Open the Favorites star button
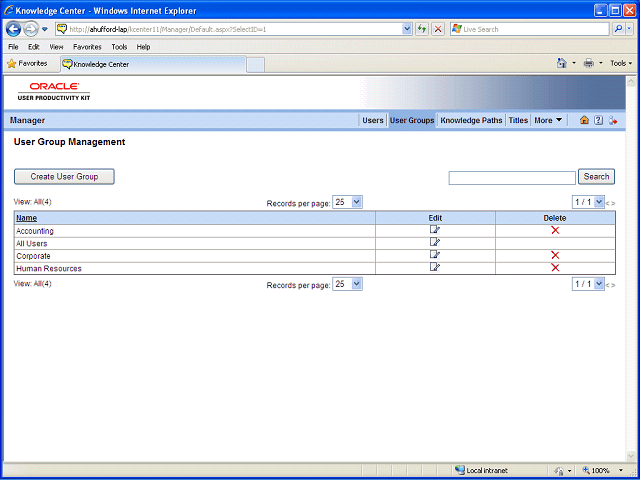This screenshot has width=640, height=480. 27,64
